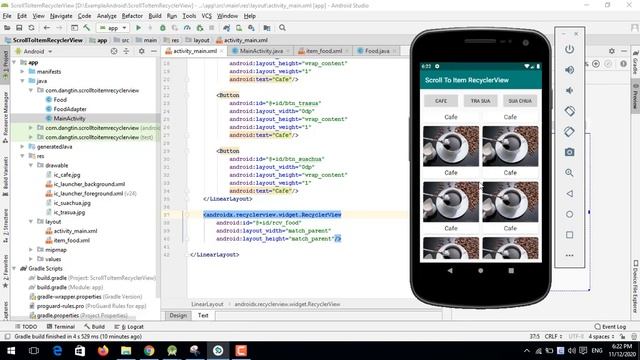Take emulator screenshot with camera icon
The width and height of the screenshot is (640, 360).
(569, 152)
